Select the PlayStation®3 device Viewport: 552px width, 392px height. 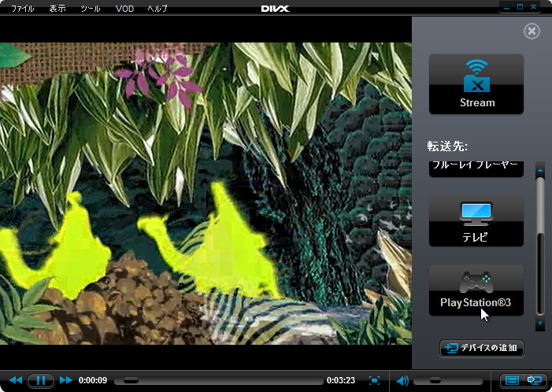(476, 290)
